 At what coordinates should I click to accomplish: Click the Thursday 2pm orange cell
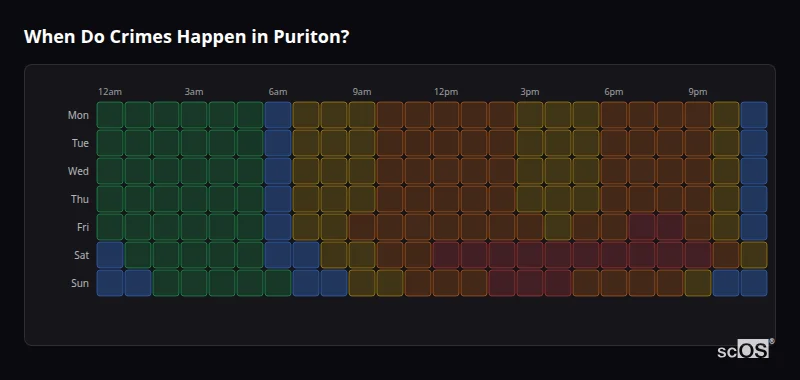pos(502,199)
